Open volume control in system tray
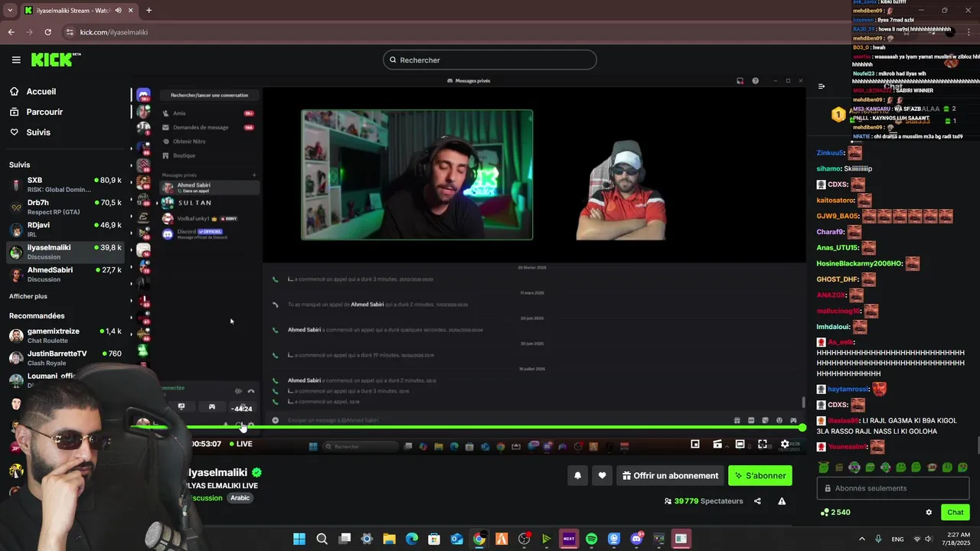Viewport: 980px width, 551px height. (x=929, y=539)
